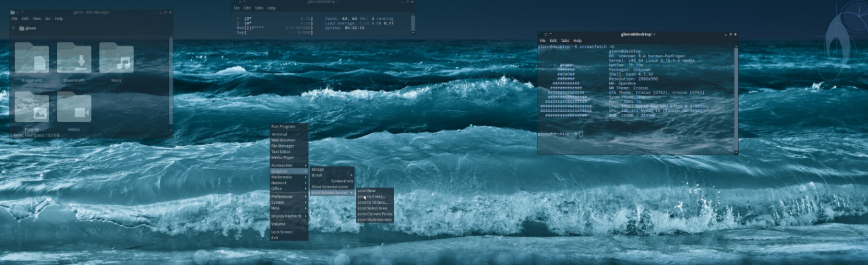Image resolution: width=868 pixels, height=265 pixels.
Task: Open the Pictures folder icon
Action: (x=32, y=107)
